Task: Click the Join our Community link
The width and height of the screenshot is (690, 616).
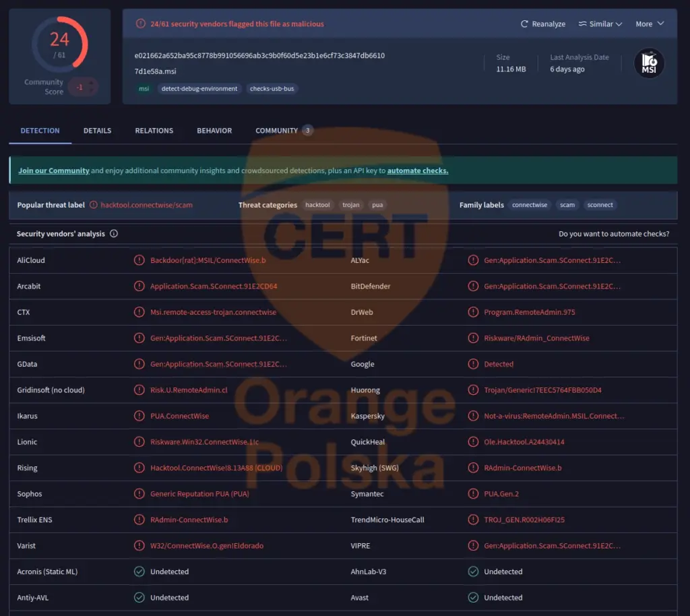Action: (53, 171)
